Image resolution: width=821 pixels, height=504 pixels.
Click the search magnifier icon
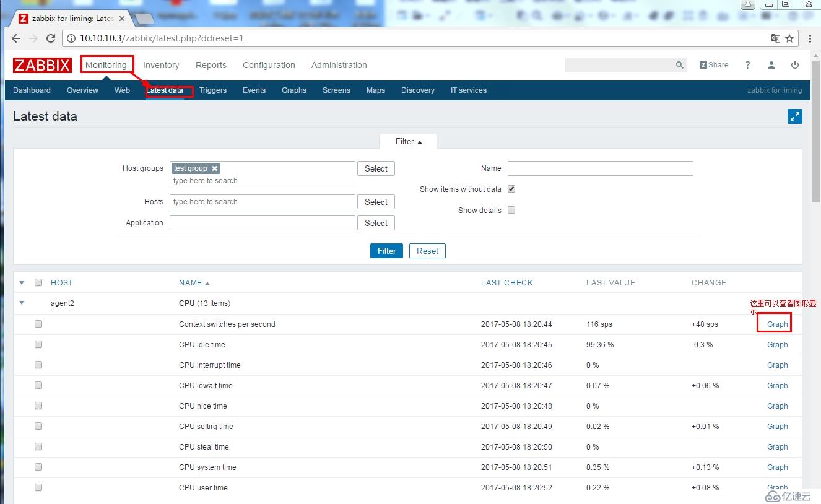pyautogui.click(x=679, y=65)
